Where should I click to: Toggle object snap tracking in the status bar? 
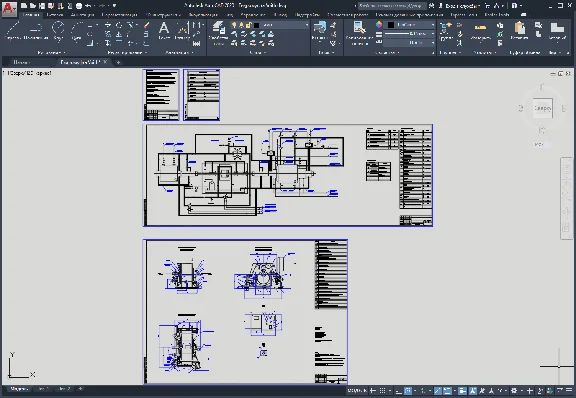[438, 390]
